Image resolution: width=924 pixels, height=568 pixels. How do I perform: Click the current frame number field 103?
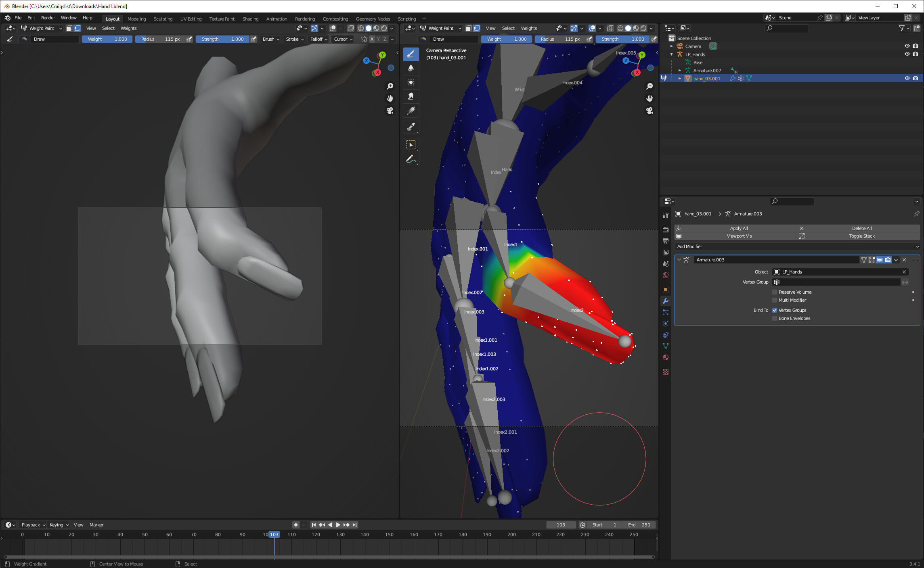coord(561,525)
